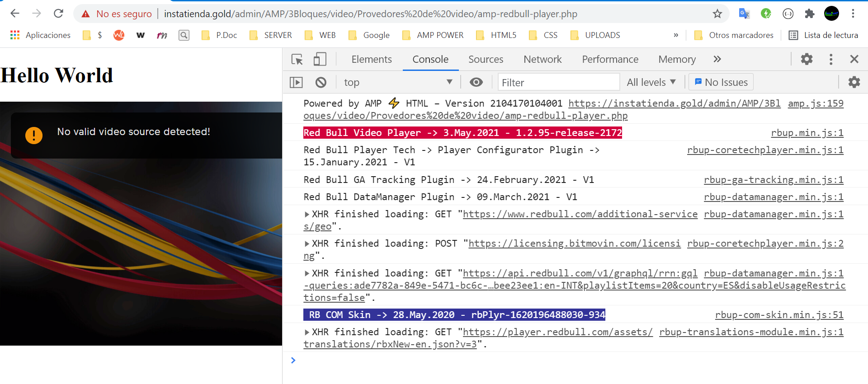The height and width of the screenshot is (384, 868).
Task: Open Console settings gear
Action: (x=854, y=82)
